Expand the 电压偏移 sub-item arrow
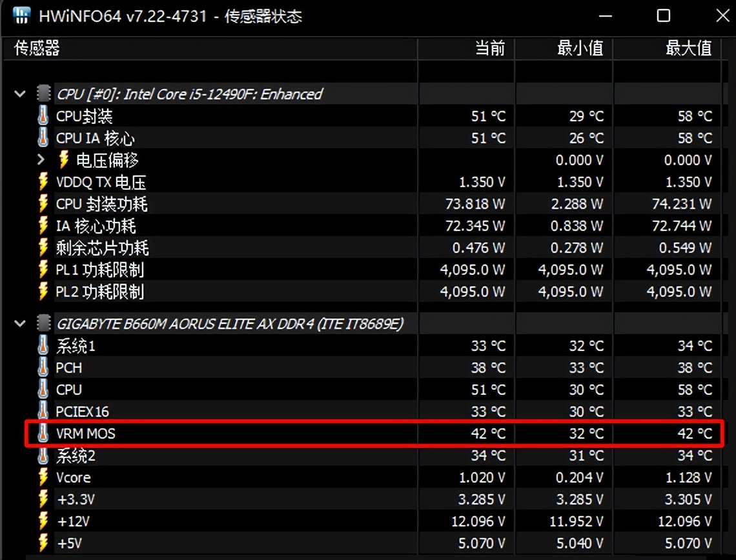 coord(41,160)
